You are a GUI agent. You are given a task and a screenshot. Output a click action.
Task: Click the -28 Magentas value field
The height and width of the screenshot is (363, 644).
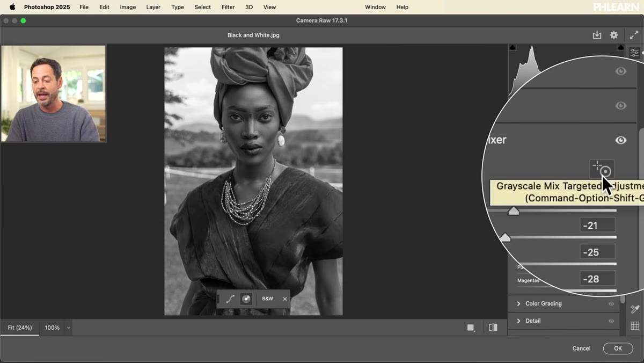click(x=597, y=279)
